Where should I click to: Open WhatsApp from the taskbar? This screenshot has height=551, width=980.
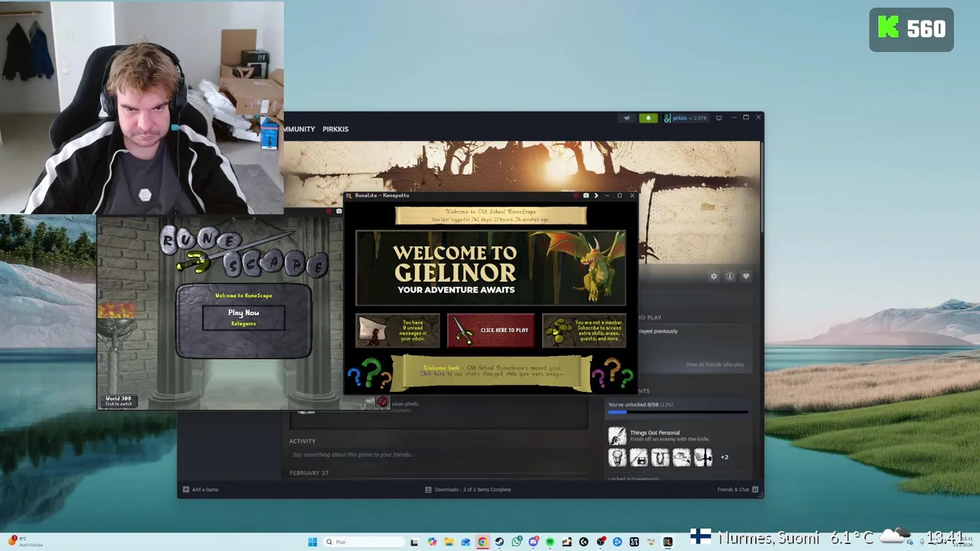[517, 542]
